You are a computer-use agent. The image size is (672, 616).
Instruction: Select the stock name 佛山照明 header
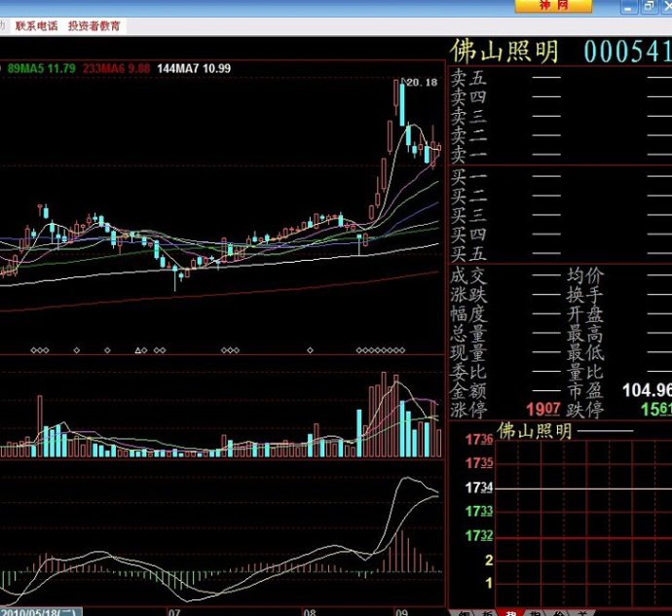click(x=504, y=52)
